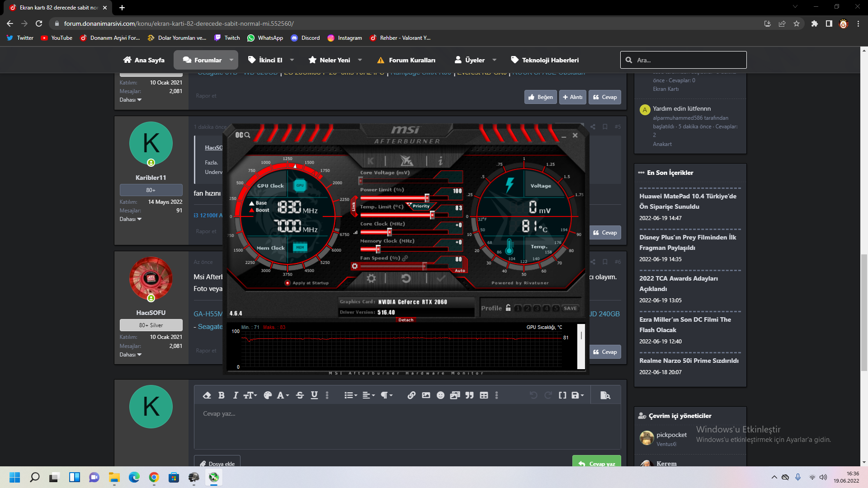Toggle Auto fan speed in Afterburner
Image resolution: width=868 pixels, height=488 pixels.
(x=460, y=271)
